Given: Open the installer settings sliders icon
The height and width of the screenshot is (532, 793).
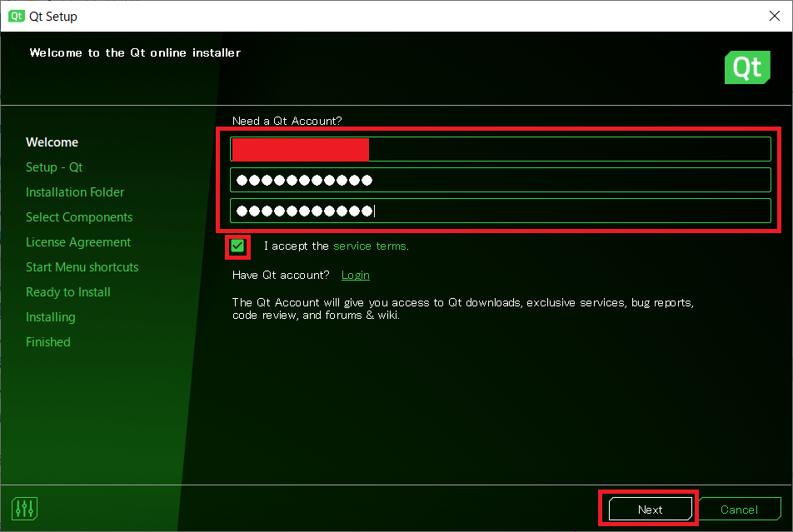Looking at the screenshot, I should click(x=24, y=508).
